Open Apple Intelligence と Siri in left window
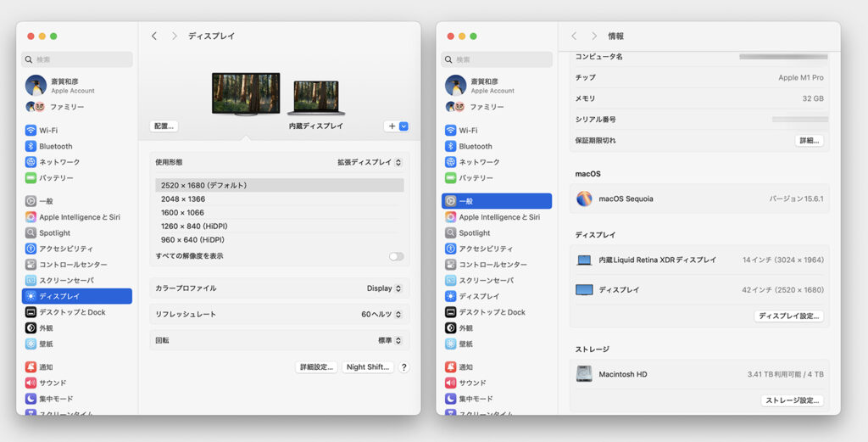 (77, 217)
